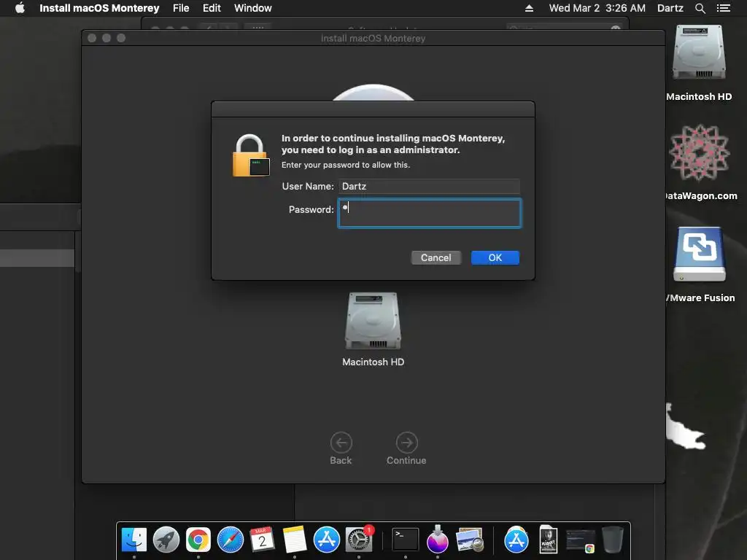The image size is (747, 560).
Task: Click the eject icon in menu bar
Action: click(x=529, y=8)
